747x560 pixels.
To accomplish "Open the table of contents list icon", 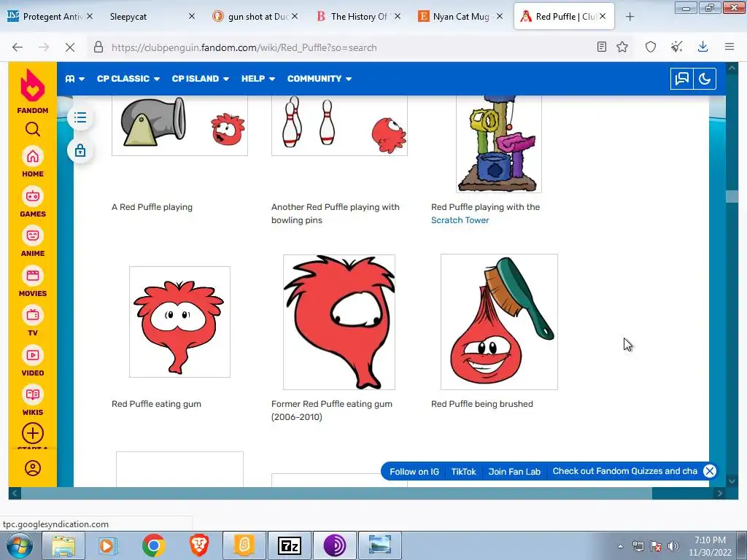I will (x=80, y=117).
